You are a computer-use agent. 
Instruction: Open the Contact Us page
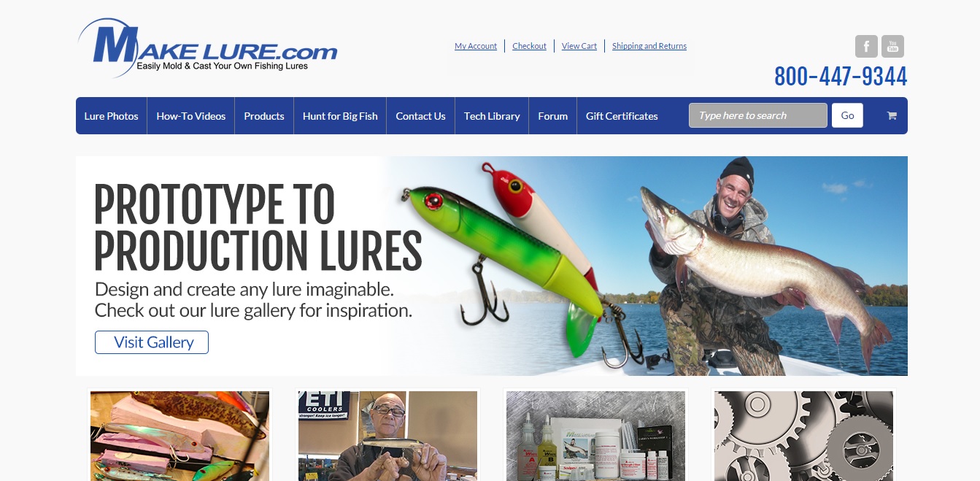420,116
